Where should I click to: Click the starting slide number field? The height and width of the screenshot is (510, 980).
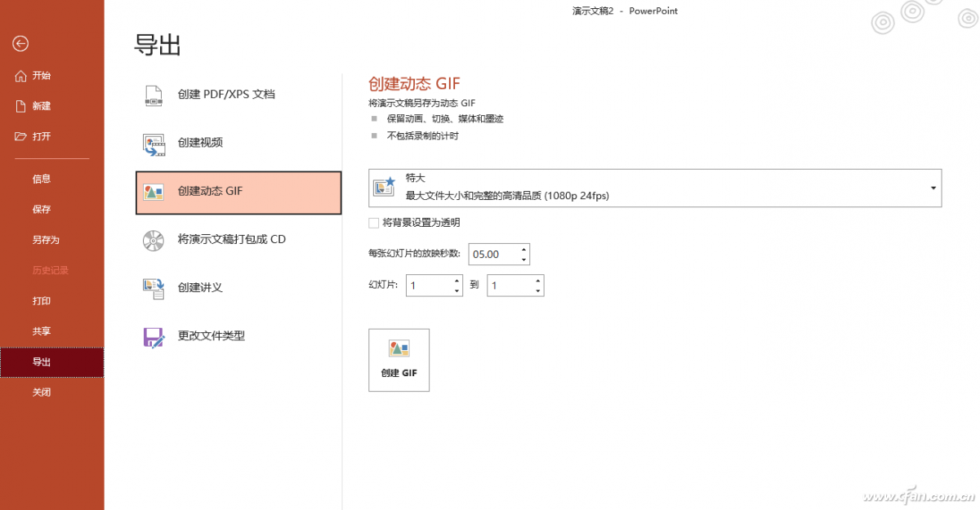click(427, 286)
